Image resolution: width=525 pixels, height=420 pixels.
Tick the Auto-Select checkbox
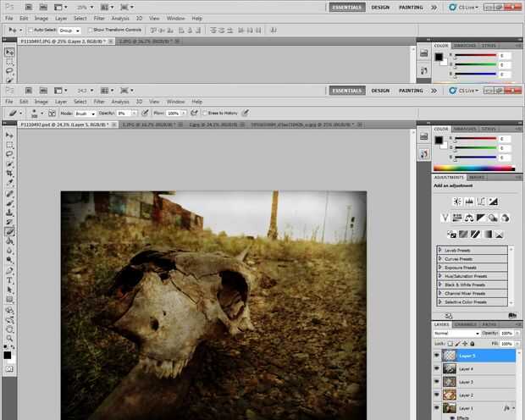click(x=31, y=30)
